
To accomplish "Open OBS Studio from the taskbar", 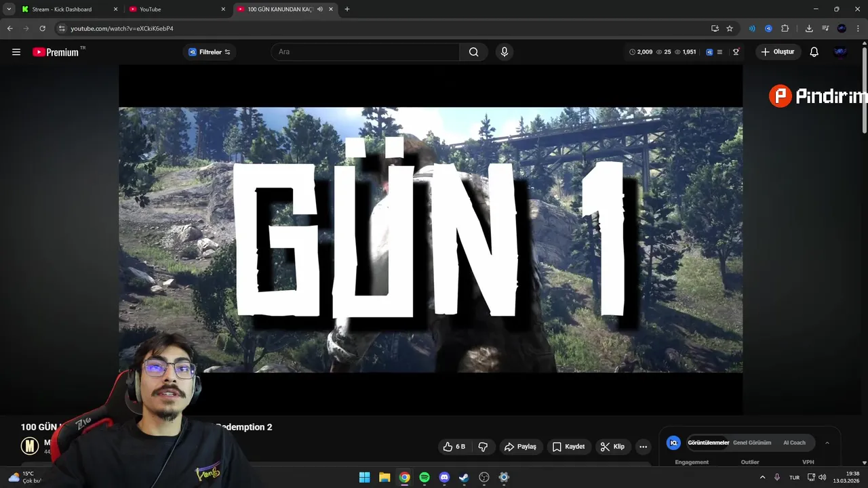I will pyautogui.click(x=484, y=477).
